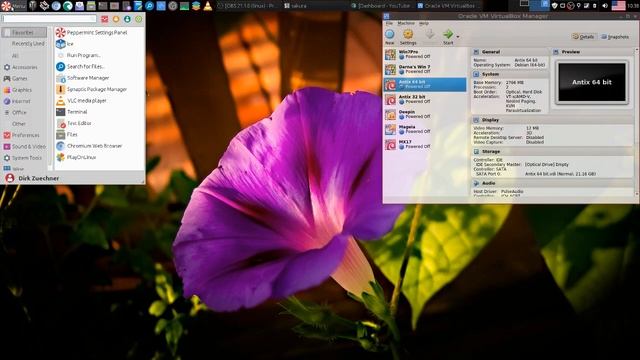Click the Antix 64 bit preview thumbnail
Image resolution: width=640 pixels, height=360 pixels.
(592, 82)
